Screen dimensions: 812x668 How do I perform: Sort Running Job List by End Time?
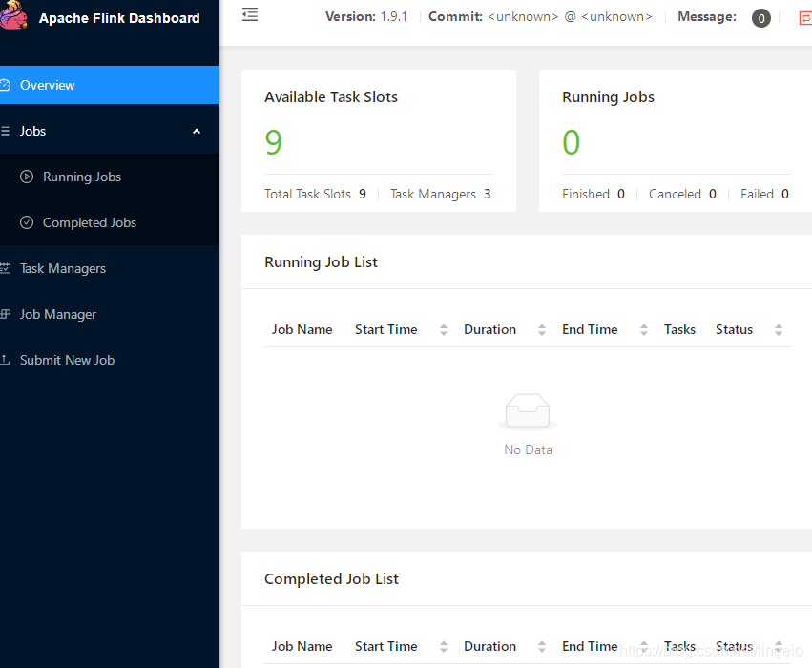tap(644, 330)
